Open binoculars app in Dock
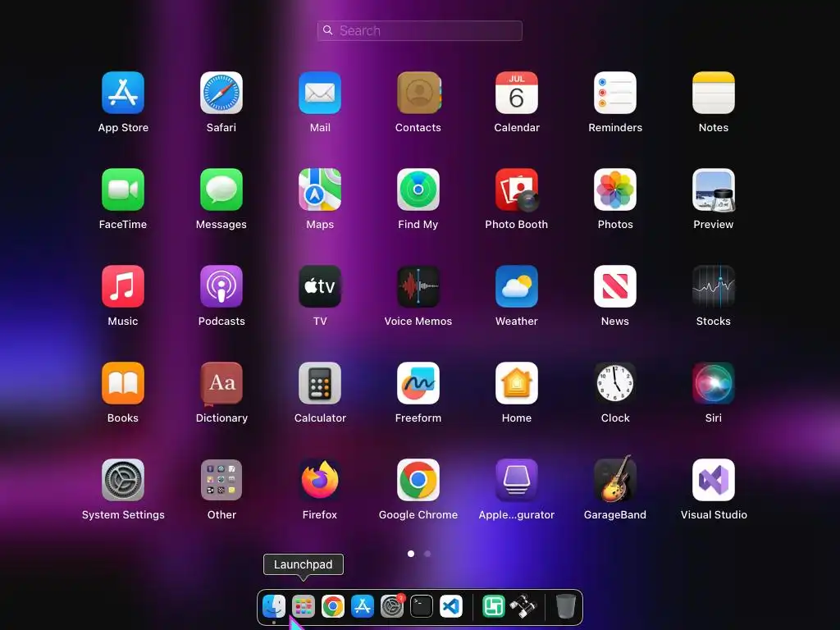 (x=523, y=606)
